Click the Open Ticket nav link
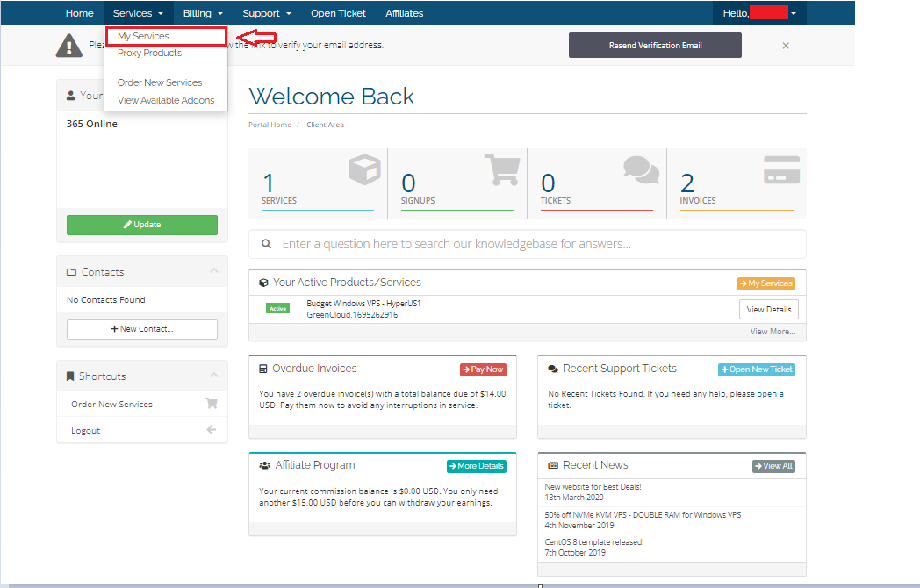Screen dimensions: 920x588 coord(338,13)
